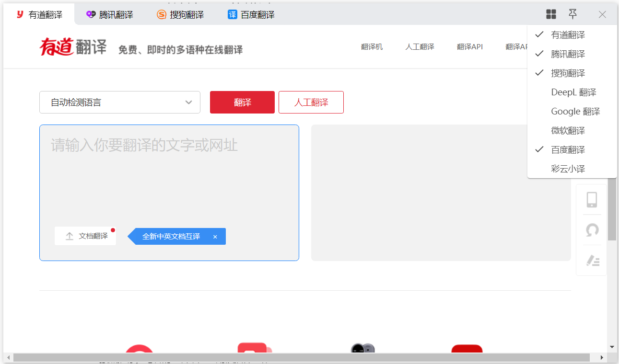619x364 pixels.
Task: Enable DeepL 翻译 in the list
Action: (572, 92)
